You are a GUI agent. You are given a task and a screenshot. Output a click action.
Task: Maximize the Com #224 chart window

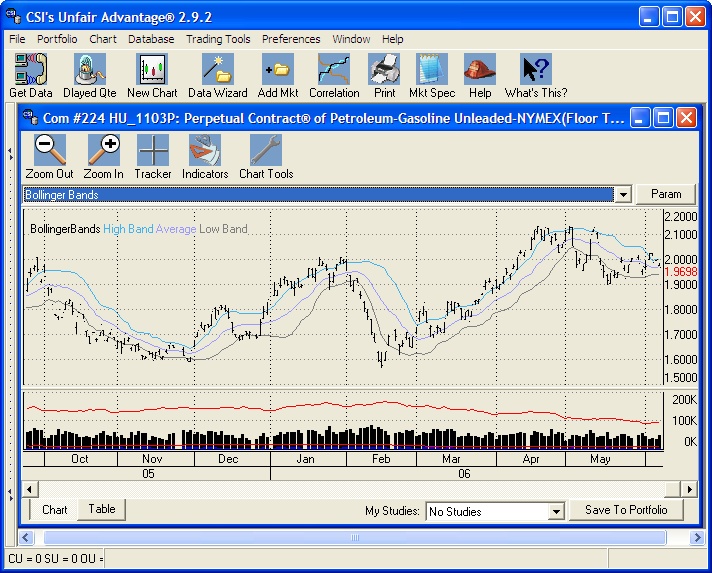pos(663,118)
